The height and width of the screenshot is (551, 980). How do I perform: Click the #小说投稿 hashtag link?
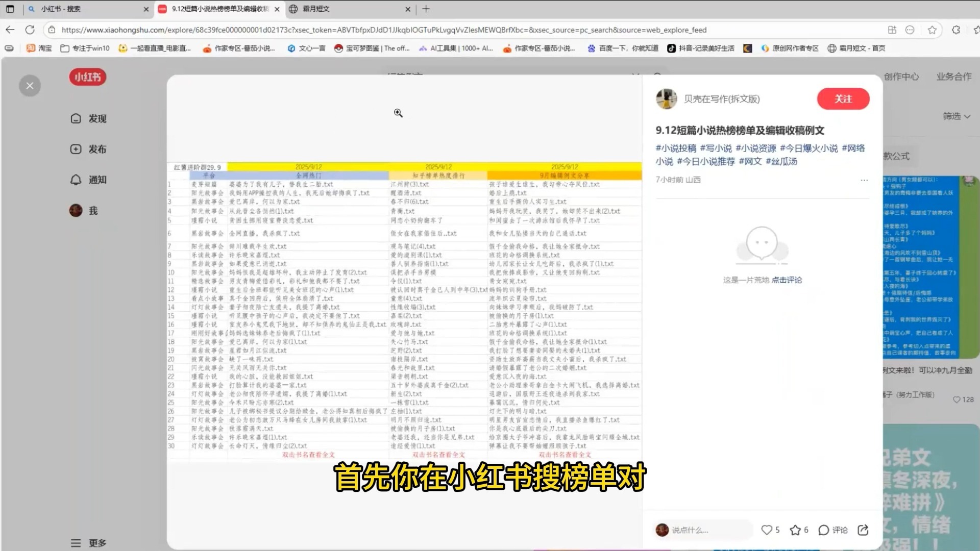pos(676,148)
